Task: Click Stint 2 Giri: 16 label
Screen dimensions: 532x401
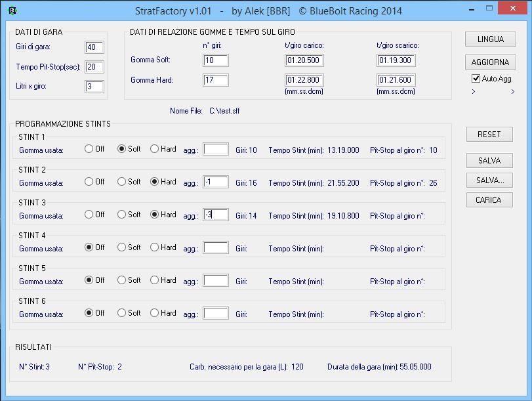Action: click(247, 183)
